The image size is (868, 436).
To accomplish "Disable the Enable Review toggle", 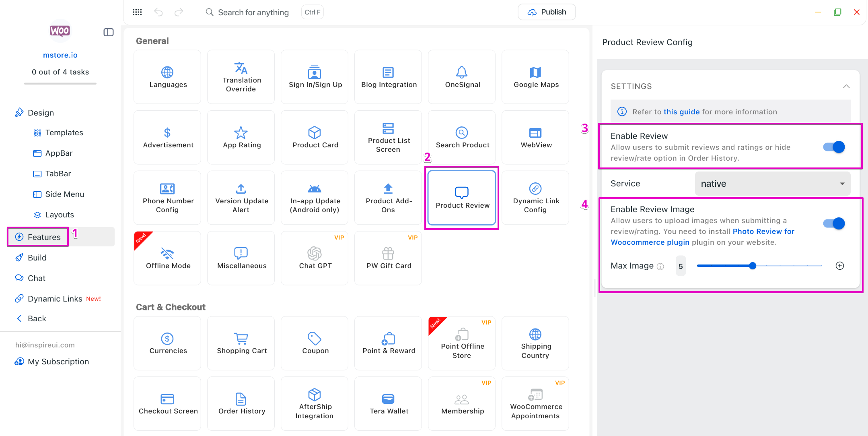I will tap(834, 147).
